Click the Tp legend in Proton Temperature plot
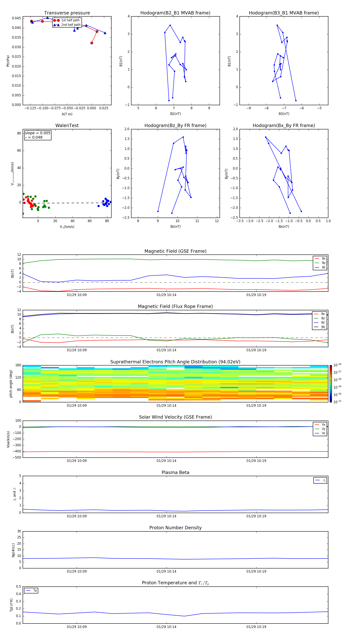 click(31, 591)
